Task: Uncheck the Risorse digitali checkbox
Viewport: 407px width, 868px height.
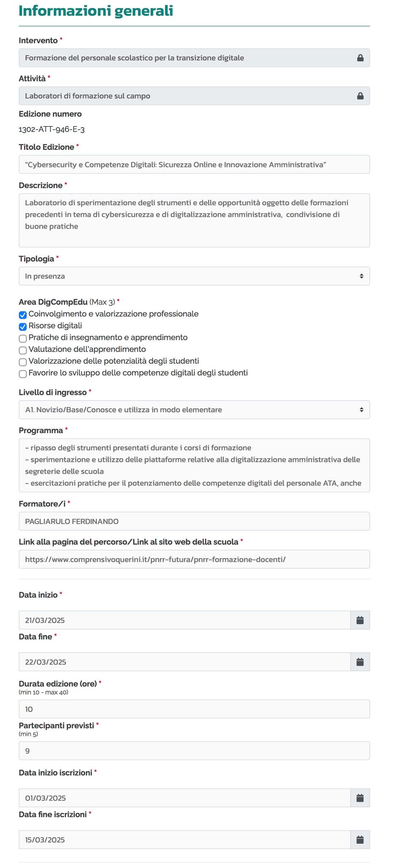Action: point(23,327)
